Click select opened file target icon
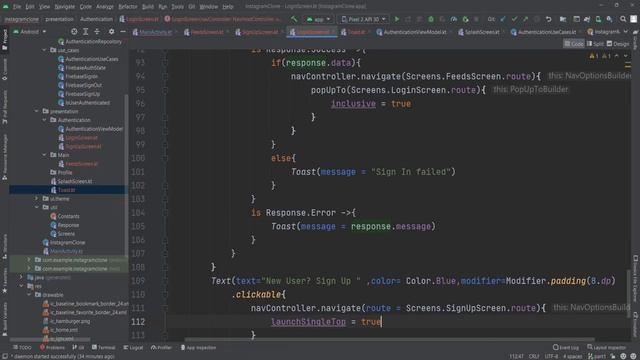 pos(74,31)
